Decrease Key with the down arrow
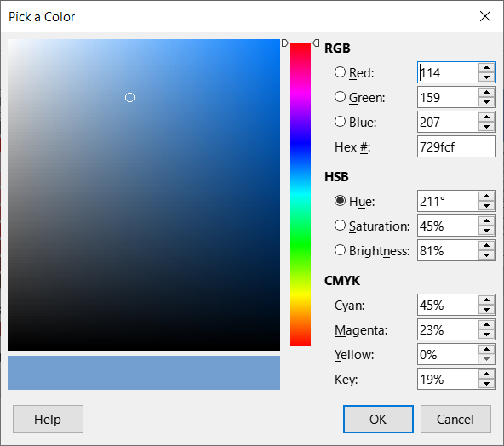The image size is (504, 446). 486,384
